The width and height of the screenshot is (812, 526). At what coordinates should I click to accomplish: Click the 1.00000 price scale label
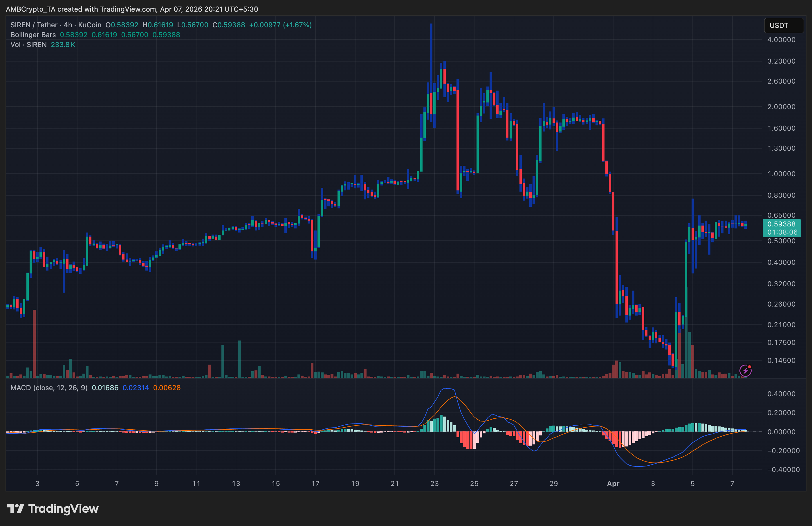pos(781,174)
